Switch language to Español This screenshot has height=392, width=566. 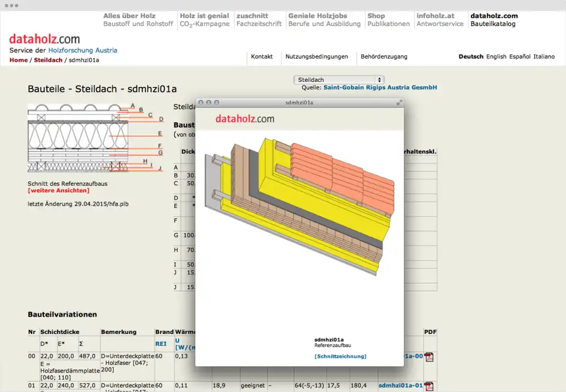pyautogui.click(x=520, y=56)
